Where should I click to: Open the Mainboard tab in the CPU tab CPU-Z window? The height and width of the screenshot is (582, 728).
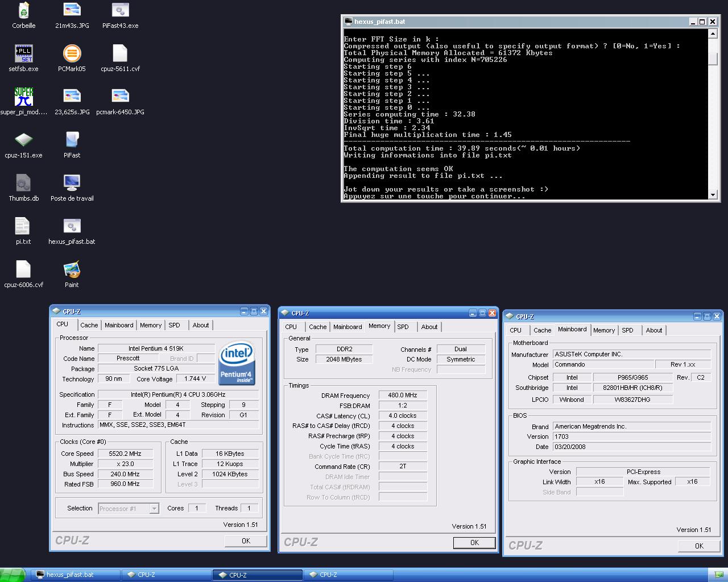pos(119,326)
